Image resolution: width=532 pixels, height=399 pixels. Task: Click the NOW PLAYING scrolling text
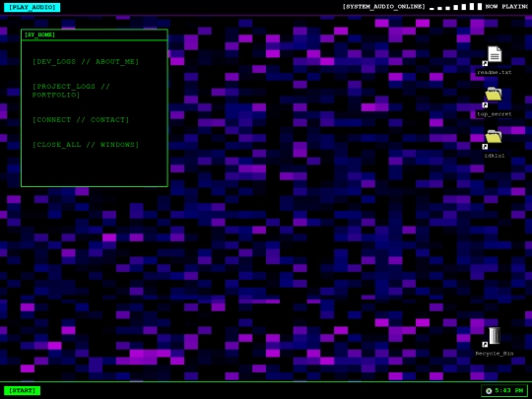pos(506,7)
